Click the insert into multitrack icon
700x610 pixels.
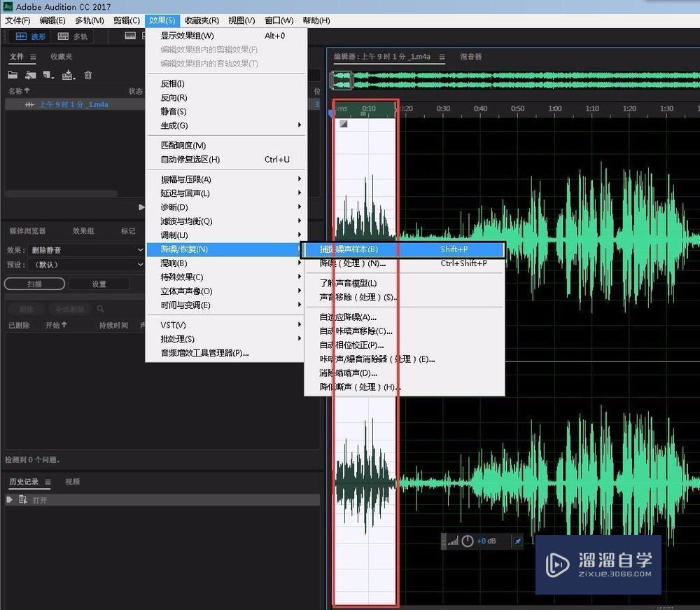pyautogui.click(x=69, y=75)
